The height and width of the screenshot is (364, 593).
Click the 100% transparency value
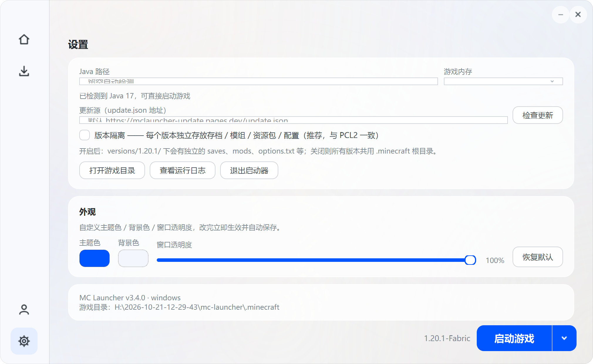(x=495, y=260)
